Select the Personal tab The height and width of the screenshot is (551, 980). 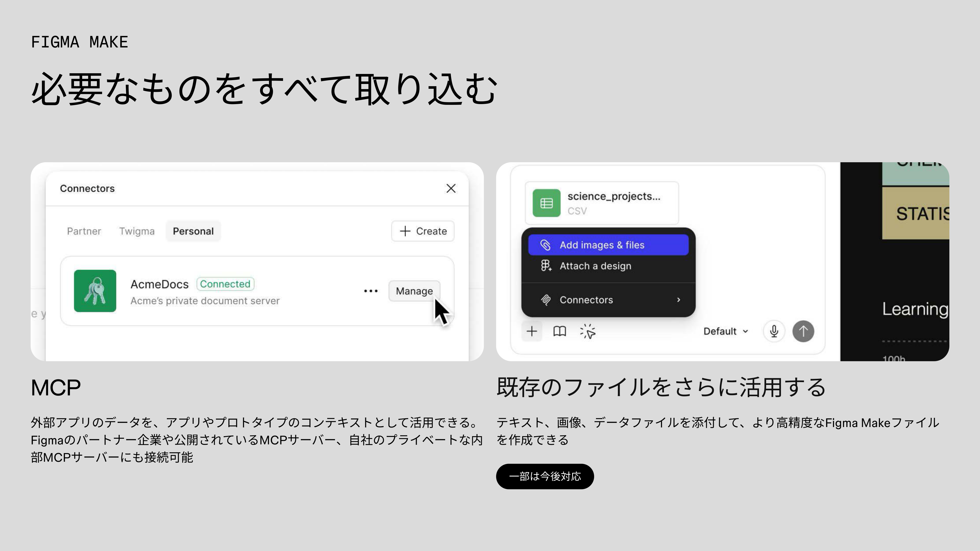pyautogui.click(x=193, y=231)
